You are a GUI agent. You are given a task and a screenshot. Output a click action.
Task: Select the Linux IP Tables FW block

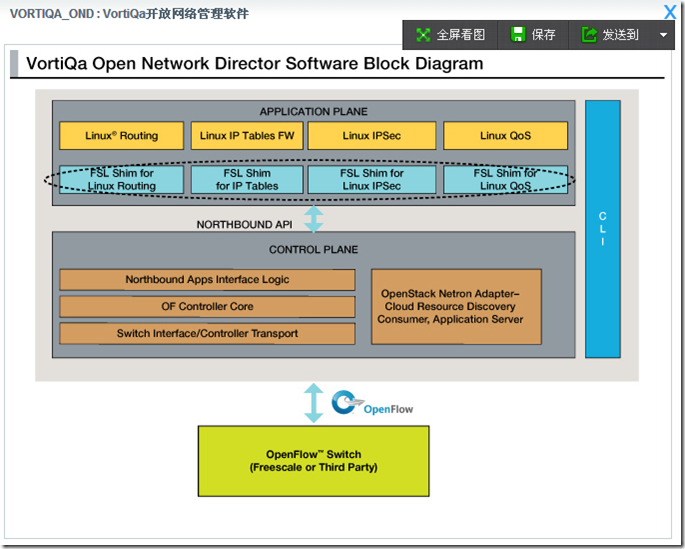[x=247, y=136]
